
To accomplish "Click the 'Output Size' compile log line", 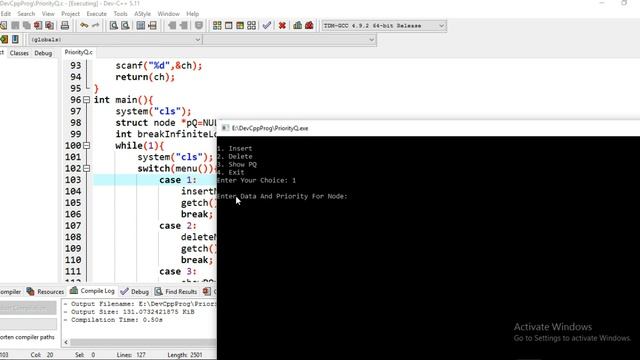I will point(133,311).
